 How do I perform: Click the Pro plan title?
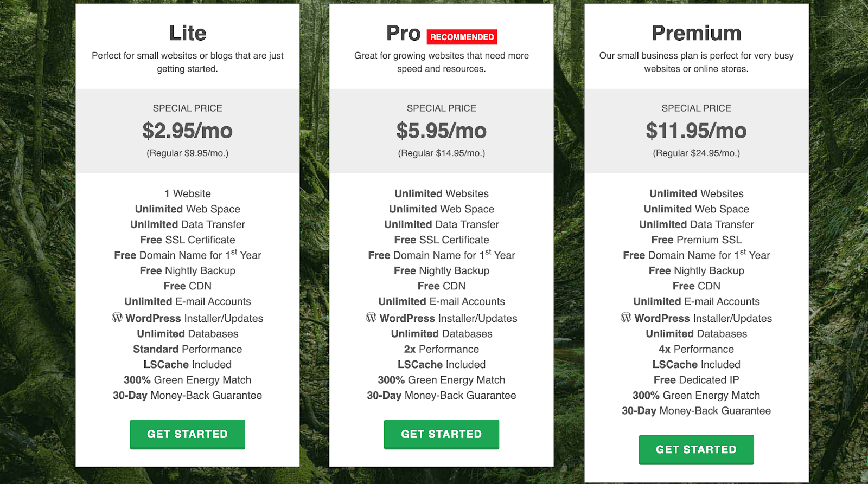404,33
